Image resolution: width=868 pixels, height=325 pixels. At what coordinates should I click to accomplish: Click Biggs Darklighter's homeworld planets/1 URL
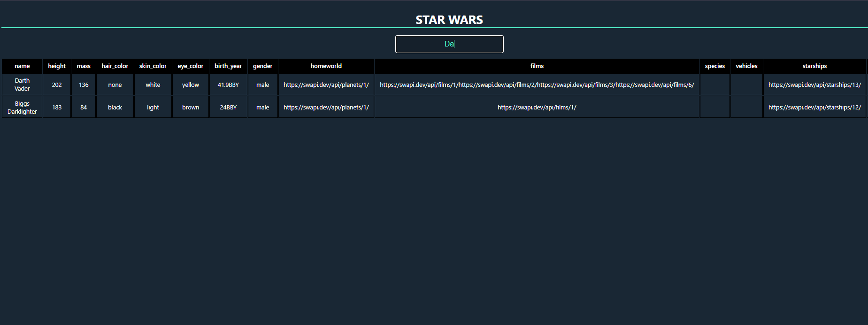point(326,107)
